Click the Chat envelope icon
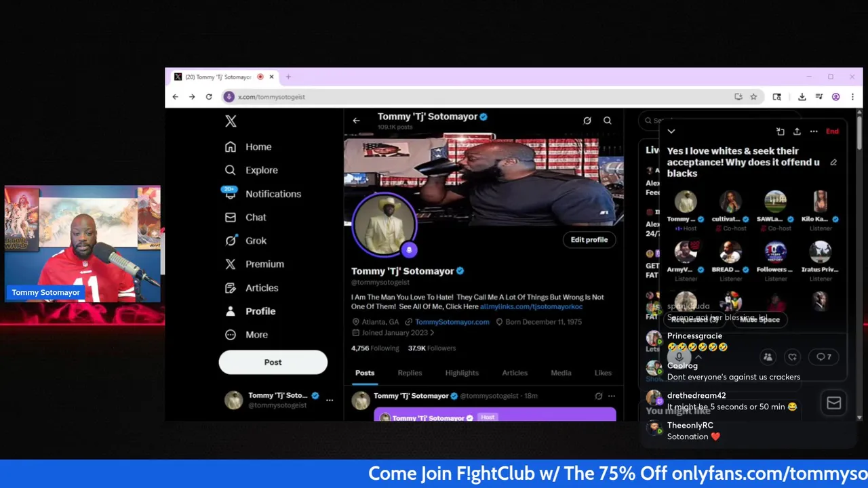This screenshot has height=488, width=868. tap(231, 218)
